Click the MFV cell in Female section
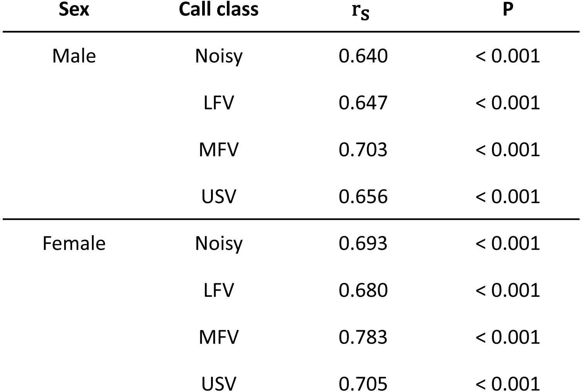The image size is (581, 392). (x=219, y=337)
